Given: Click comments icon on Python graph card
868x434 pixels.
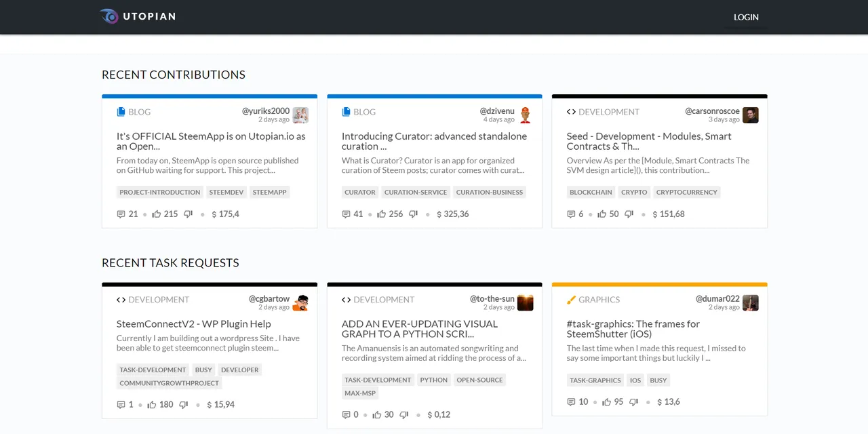Looking at the screenshot, I should pos(346,415).
